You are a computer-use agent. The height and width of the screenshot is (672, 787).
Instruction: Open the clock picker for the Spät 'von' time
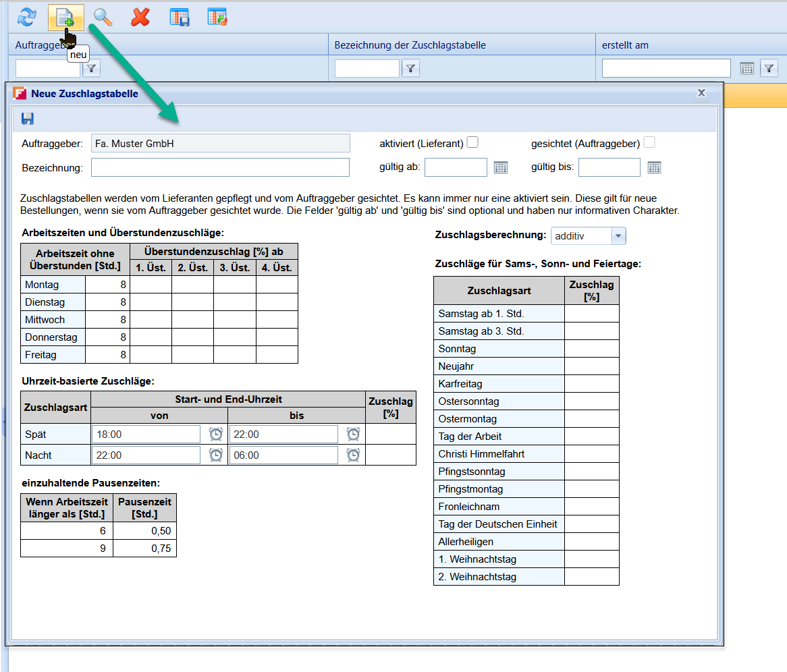216,434
